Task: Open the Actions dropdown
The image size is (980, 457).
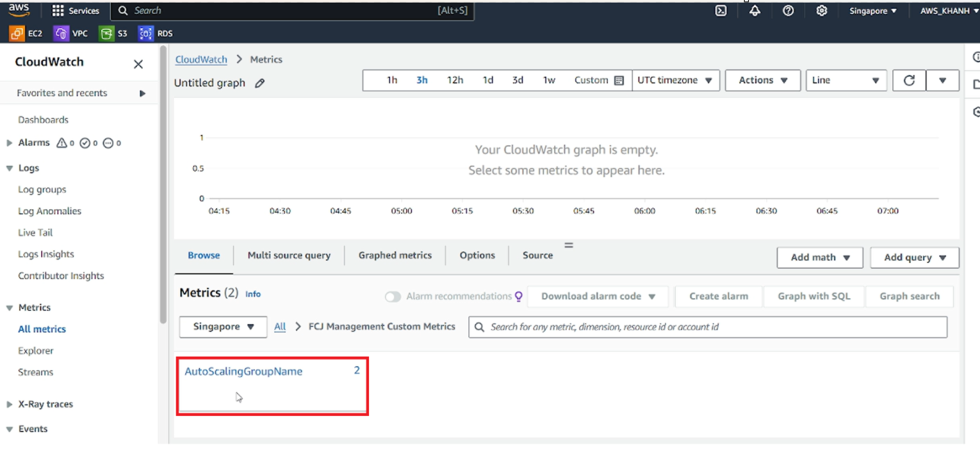Action: pyautogui.click(x=763, y=81)
